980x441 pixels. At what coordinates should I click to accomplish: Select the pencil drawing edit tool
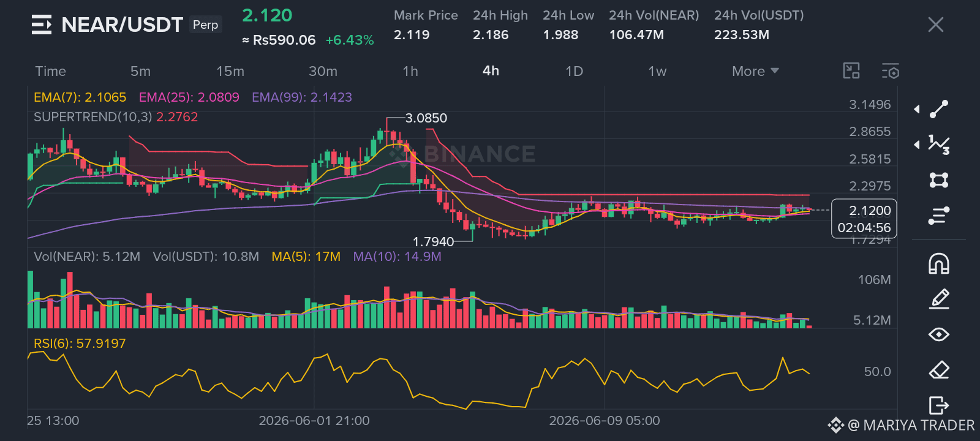[939, 299]
